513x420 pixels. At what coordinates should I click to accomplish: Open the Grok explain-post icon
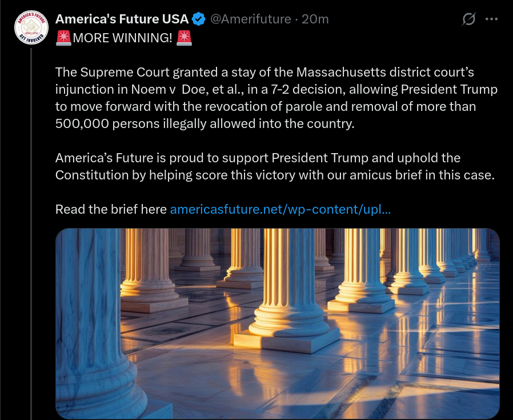click(x=468, y=19)
